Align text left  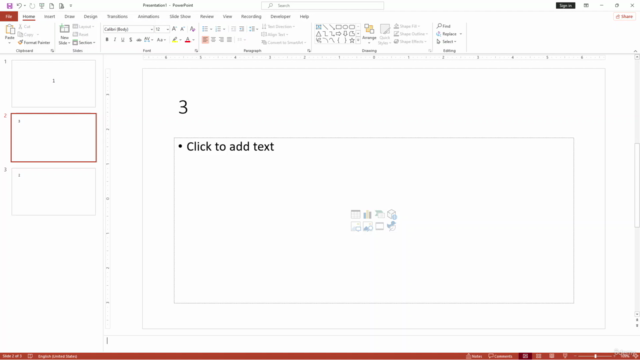(x=205, y=40)
